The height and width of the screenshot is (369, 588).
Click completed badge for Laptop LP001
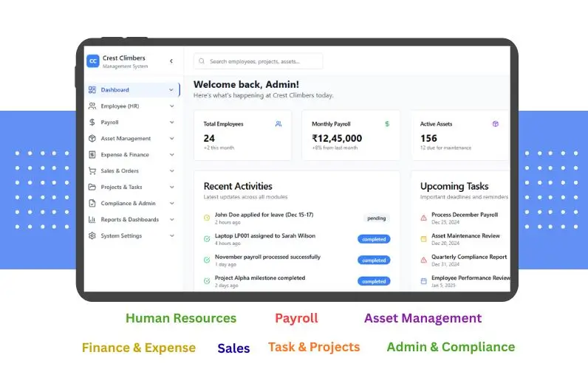click(x=374, y=239)
